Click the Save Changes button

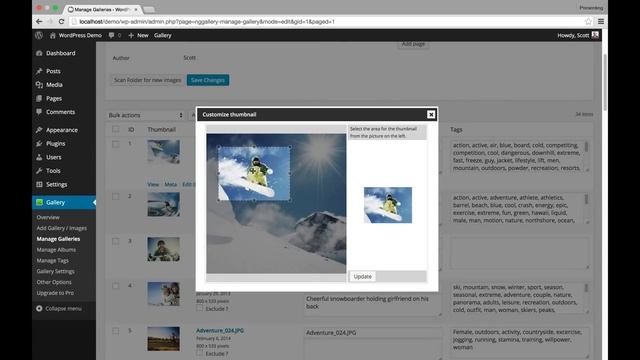(208, 80)
